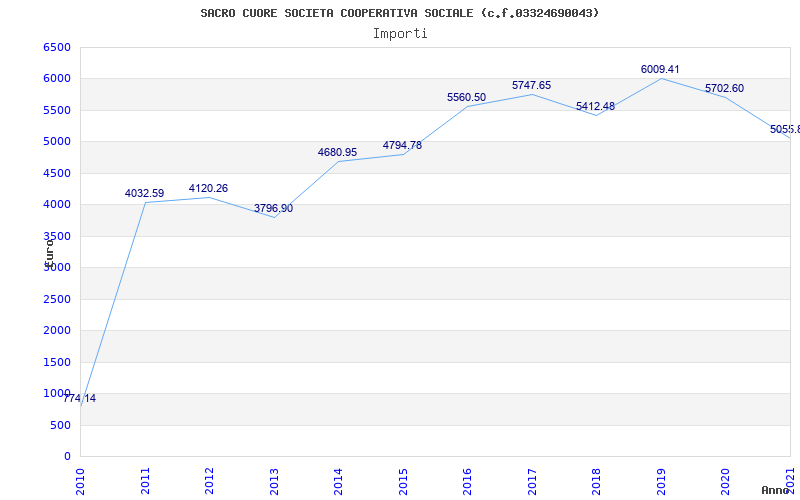
Task: Click the x-axis year label 2012
Action: [210, 482]
